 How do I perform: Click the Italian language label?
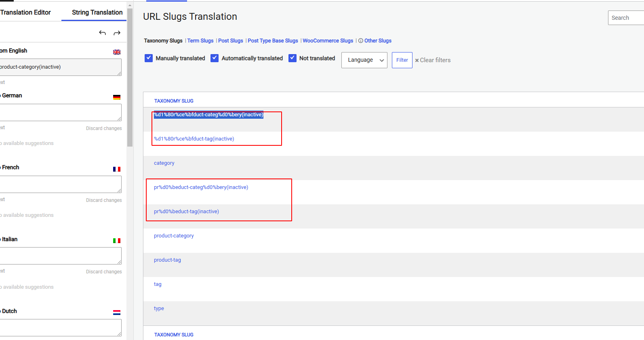click(x=10, y=239)
